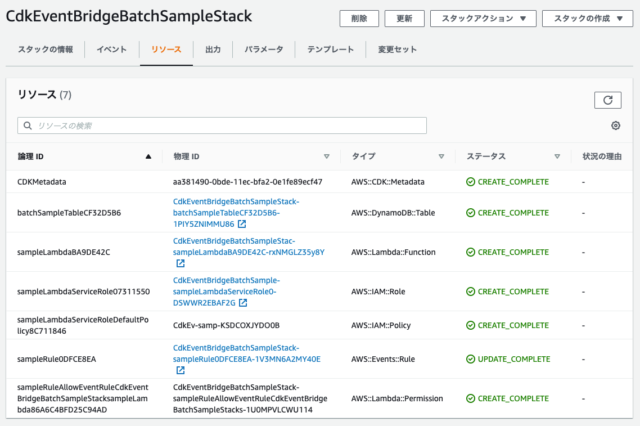Click the success status icon of CDKMetadata
This screenshot has width=640, height=426.
click(x=471, y=182)
